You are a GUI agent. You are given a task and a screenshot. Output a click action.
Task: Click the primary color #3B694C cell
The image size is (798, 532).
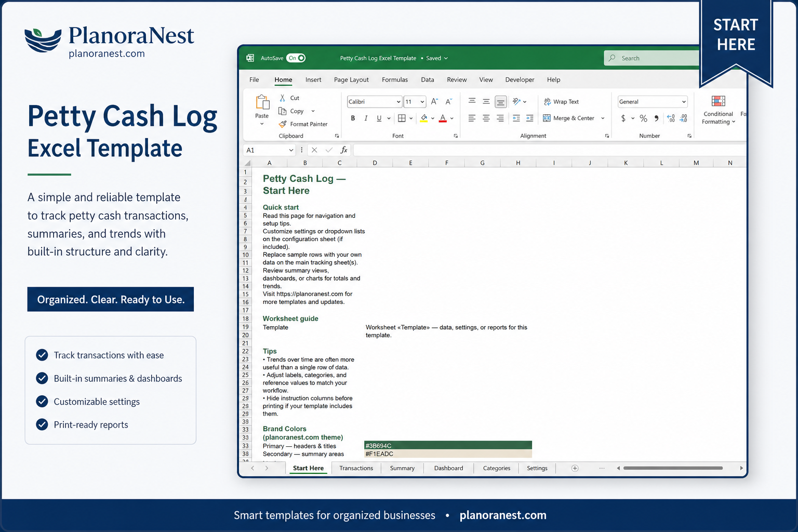(x=448, y=445)
